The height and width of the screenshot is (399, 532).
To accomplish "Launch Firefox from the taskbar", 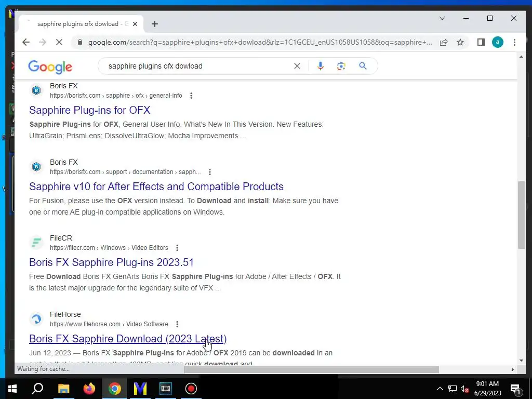I will click(89, 389).
